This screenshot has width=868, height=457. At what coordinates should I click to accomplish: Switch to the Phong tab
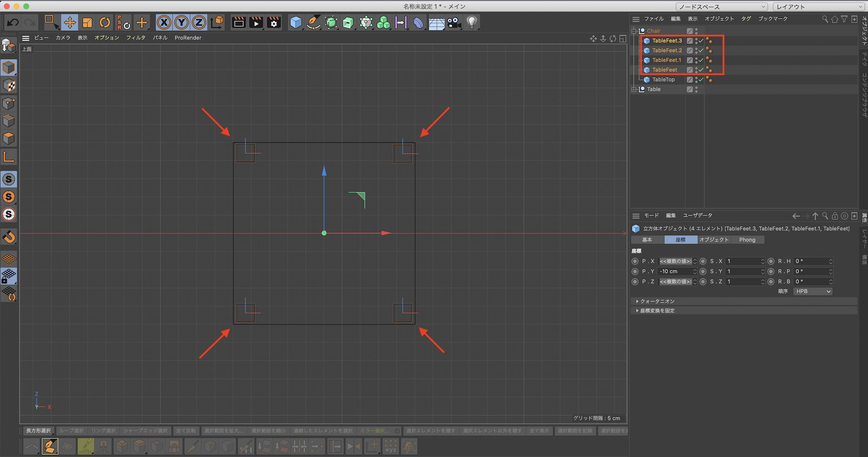click(747, 240)
